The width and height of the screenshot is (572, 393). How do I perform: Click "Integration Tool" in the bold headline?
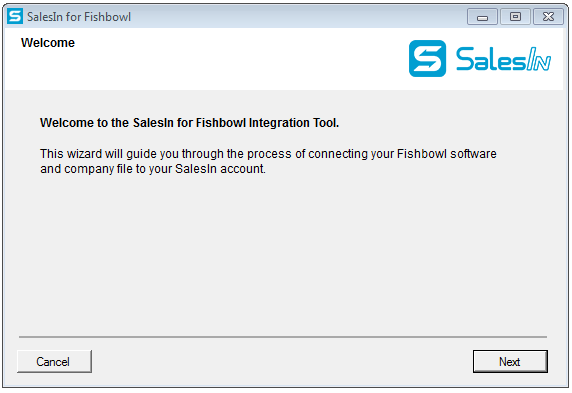click(294, 123)
